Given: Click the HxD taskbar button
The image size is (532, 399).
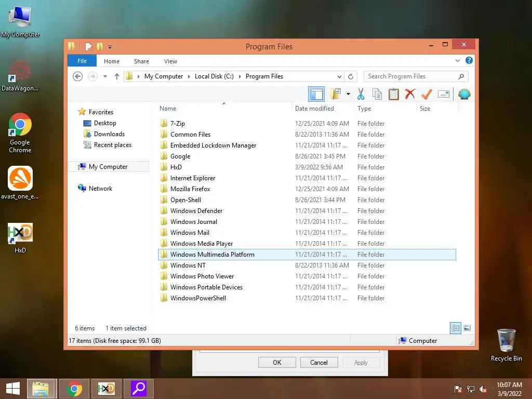Looking at the screenshot, I should pos(106,389).
